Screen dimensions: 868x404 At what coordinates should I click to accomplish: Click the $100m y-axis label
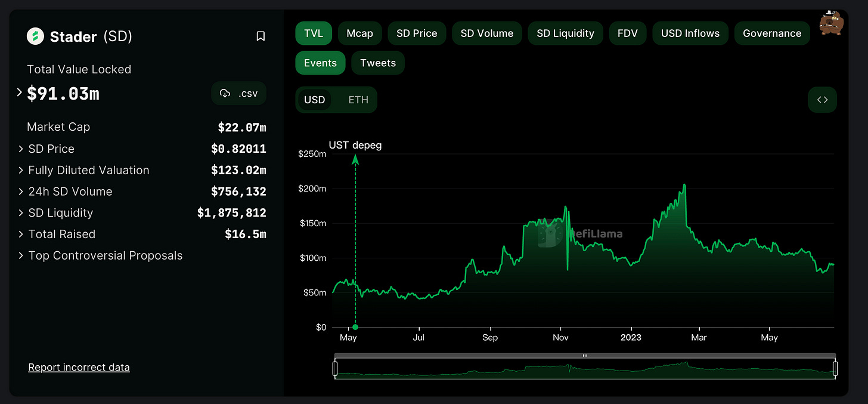pyautogui.click(x=312, y=258)
